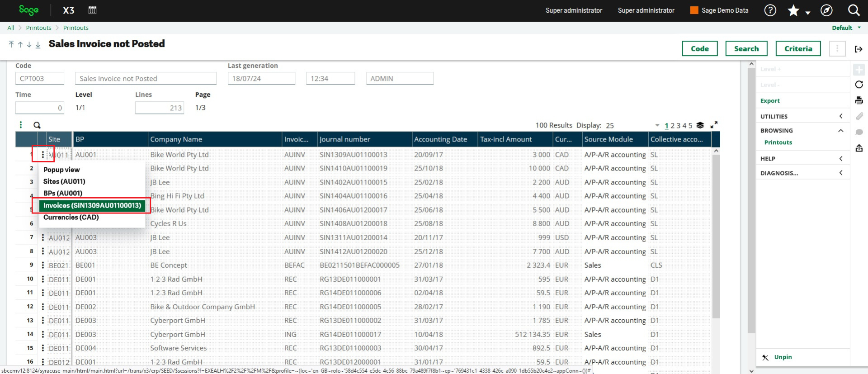Open row 9 actions three-dot menu
868x374 pixels.
(43, 265)
